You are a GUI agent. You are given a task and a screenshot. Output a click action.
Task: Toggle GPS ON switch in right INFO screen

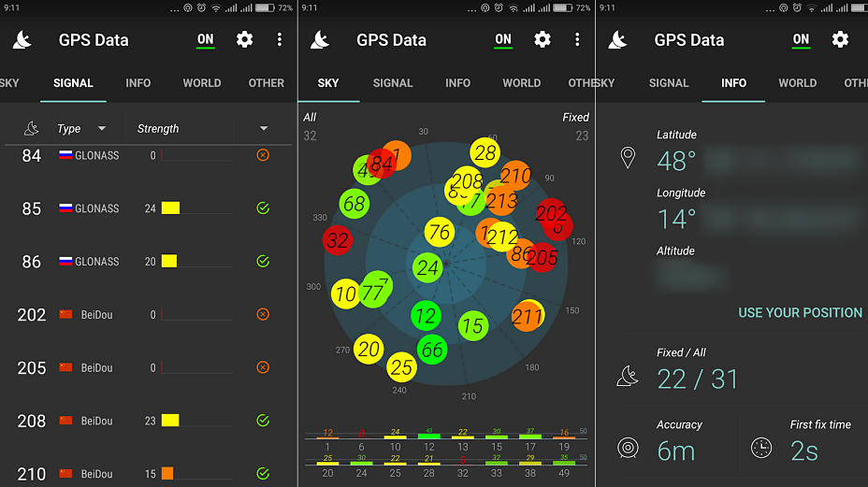(x=801, y=40)
